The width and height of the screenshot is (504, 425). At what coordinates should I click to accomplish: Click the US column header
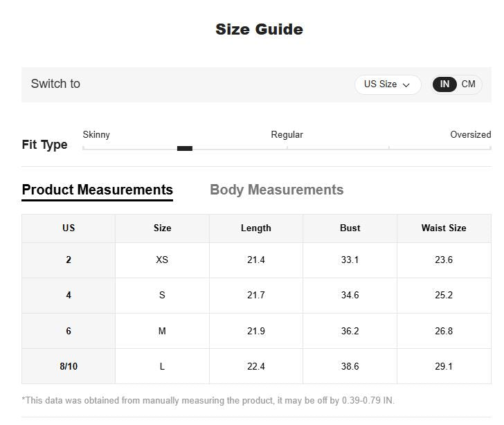click(x=69, y=228)
